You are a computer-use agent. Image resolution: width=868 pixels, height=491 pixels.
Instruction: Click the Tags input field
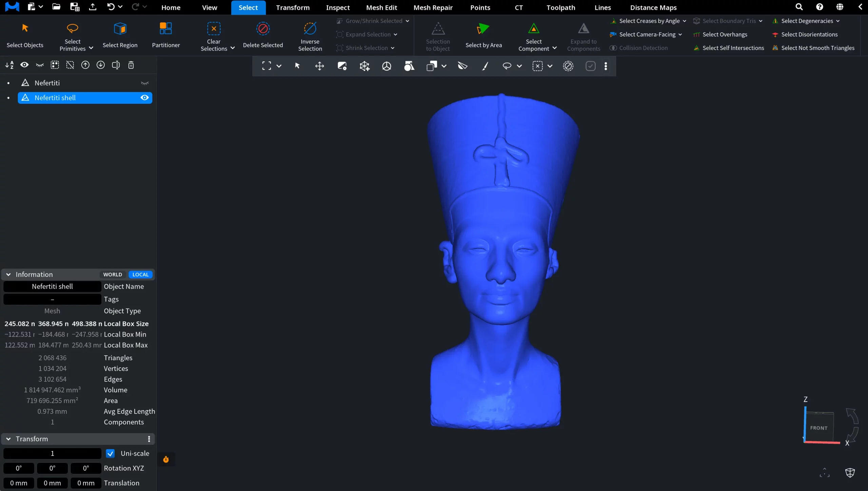[52, 299]
